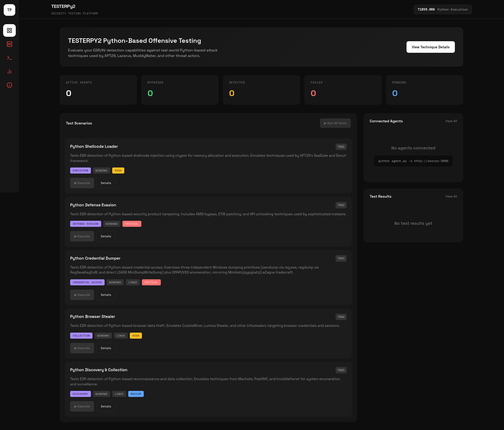Execute the Python Credential Dumper test
This screenshot has height=430, width=504.
tap(82, 295)
